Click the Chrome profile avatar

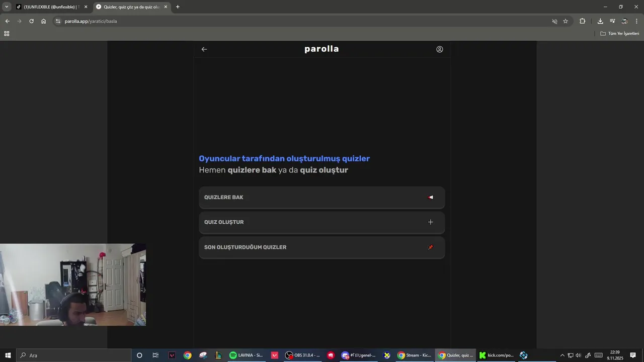[624, 21]
